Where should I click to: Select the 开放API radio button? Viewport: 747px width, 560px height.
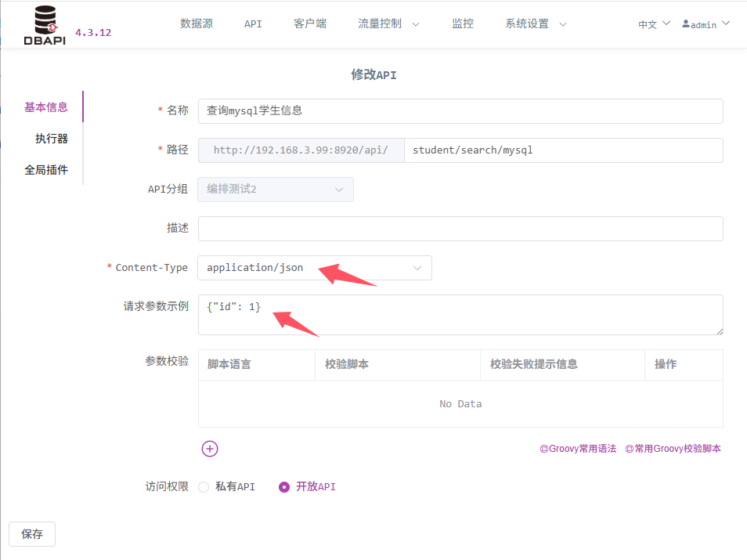(x=284, y=487)
